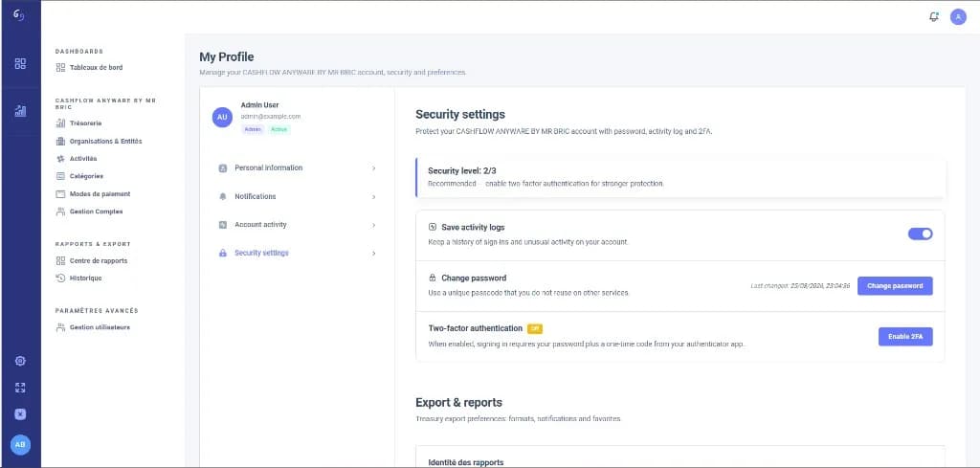Click the square X icon in left rail

click(20, 413)
